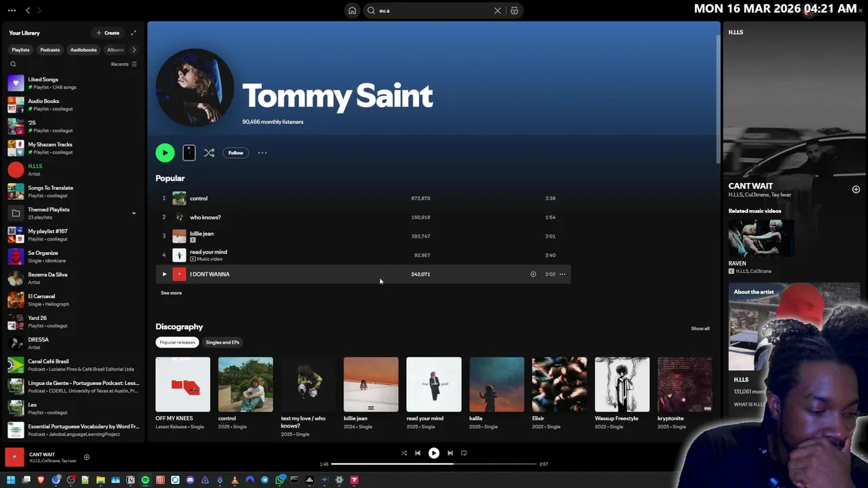Viewport: 868px width, 488px height.
Task: Click the search input containing 'eu a'
Action: (434, 10)
